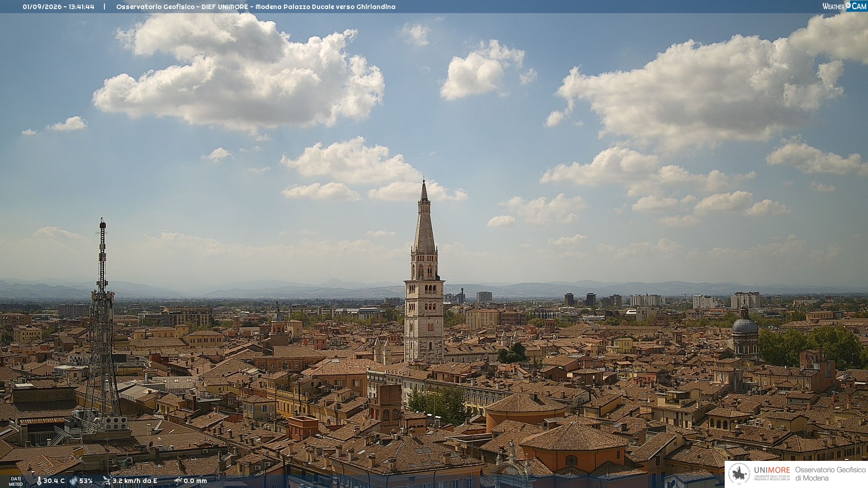Click the rain umbrella precipitation icon
Viewport: 868px width, 488px height.
click(x=178, y=481)
